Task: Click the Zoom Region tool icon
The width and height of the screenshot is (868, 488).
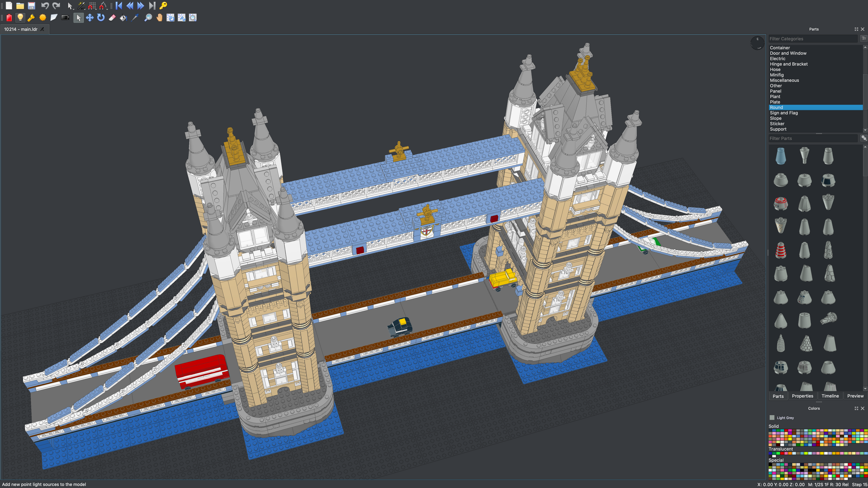Action: tap(193, 18)
